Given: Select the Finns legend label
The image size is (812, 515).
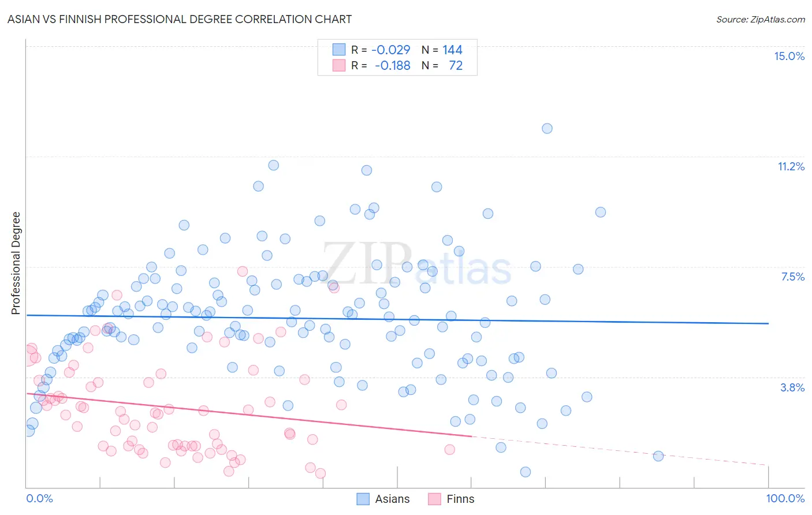Looking at the screenshot, I should (460, 499).
